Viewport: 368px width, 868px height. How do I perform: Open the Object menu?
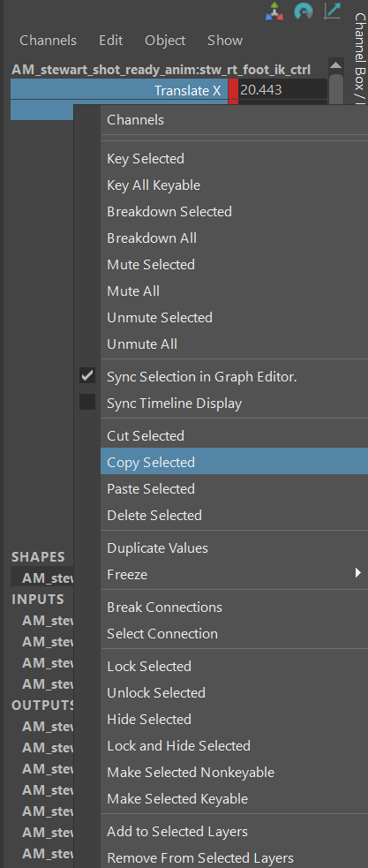pyautogui.click(x=165, y=41)
